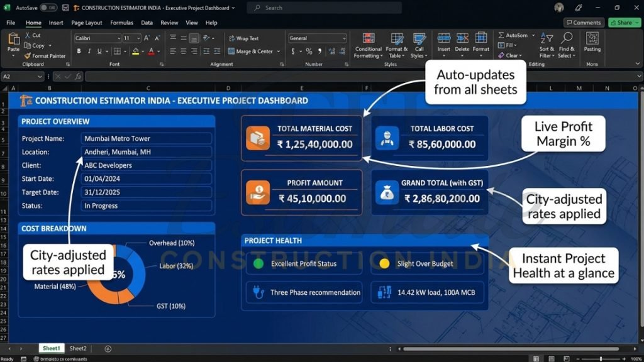This screenshot has width=644, height=362.
Task: Switch to the Formulas tab
Action: point(121,23)
